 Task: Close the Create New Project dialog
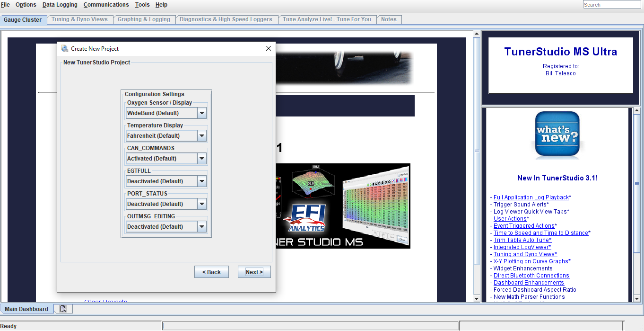[269, 48]
